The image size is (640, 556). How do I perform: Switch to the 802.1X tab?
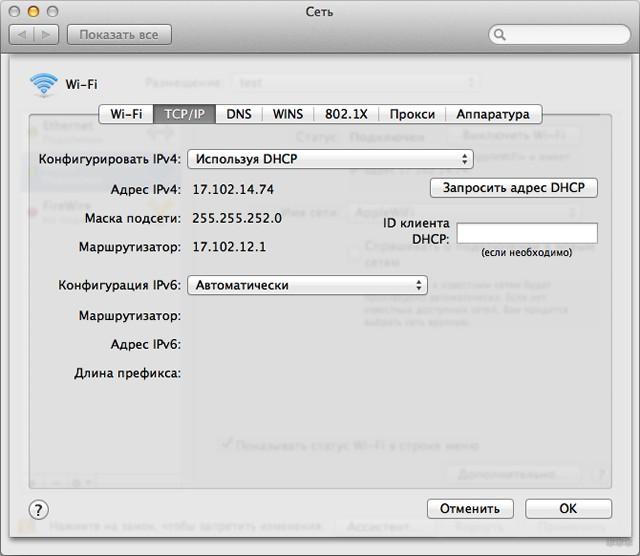[346, 114]
